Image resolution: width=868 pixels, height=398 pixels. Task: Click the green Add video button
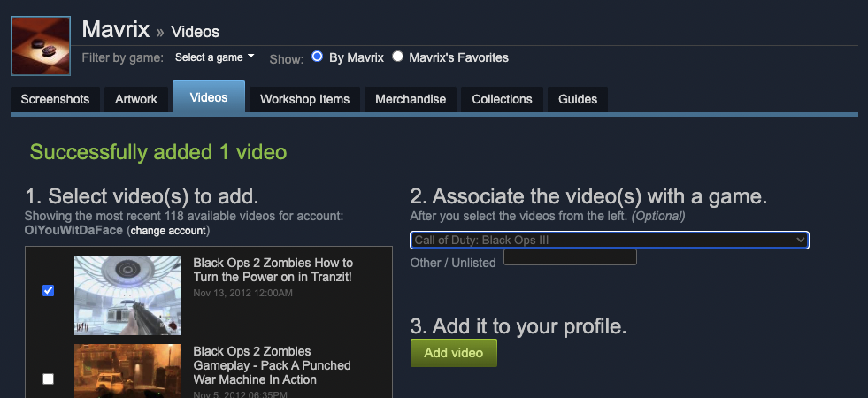click(454, 353)
